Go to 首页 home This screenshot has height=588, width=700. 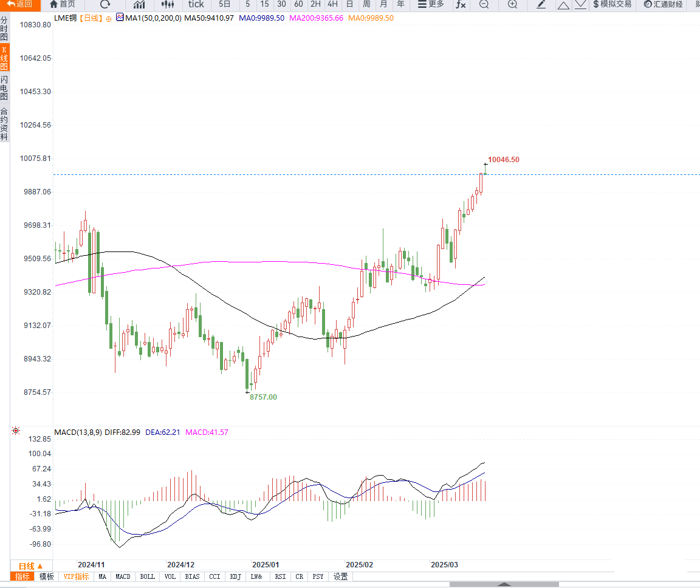tap(62, 4)
